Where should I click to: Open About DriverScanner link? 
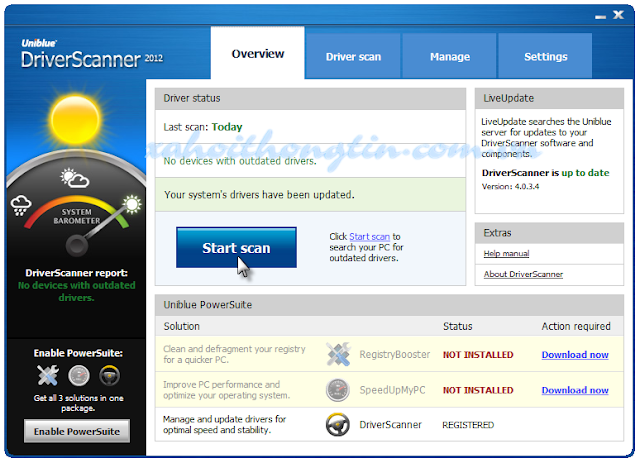[523, 274]
